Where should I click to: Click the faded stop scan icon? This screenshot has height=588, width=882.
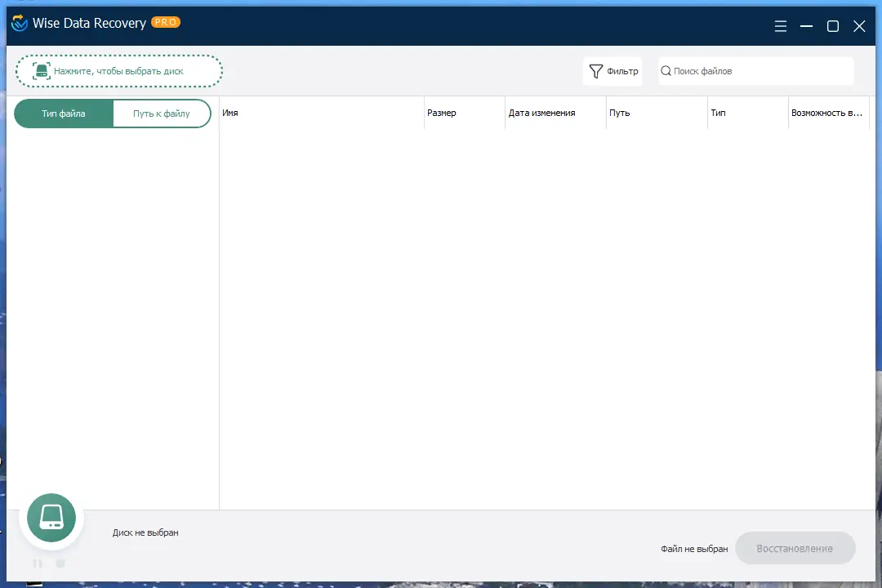tap(60, 563)
